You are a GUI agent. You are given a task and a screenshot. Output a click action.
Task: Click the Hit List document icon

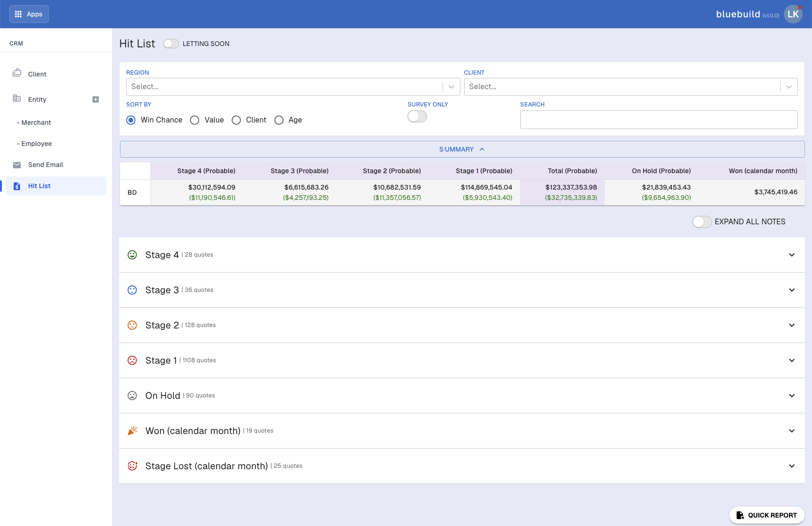click(x=17, y=186)
